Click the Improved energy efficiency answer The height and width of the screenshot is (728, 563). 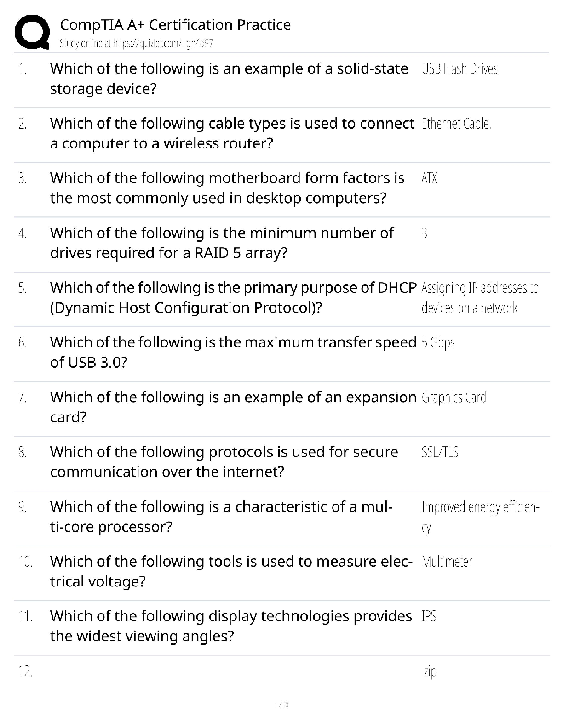(x=480, y=517)
